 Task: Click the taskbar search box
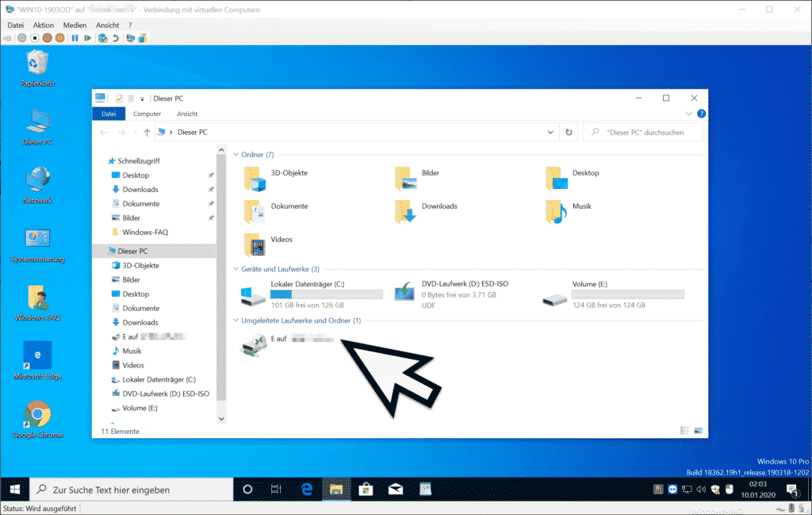coord(132,489)
